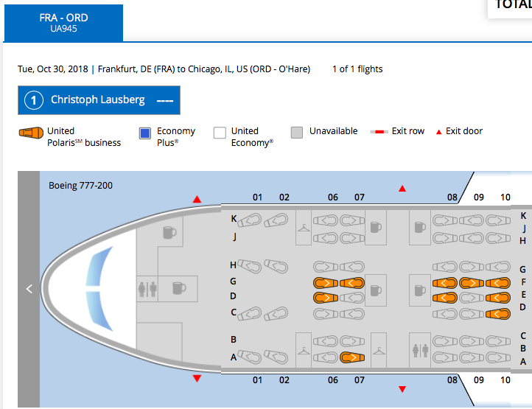This screenshot has width=532, height=409.
Task: Click the Exit door red triangle in legend
Action: [x=438, y=132]
